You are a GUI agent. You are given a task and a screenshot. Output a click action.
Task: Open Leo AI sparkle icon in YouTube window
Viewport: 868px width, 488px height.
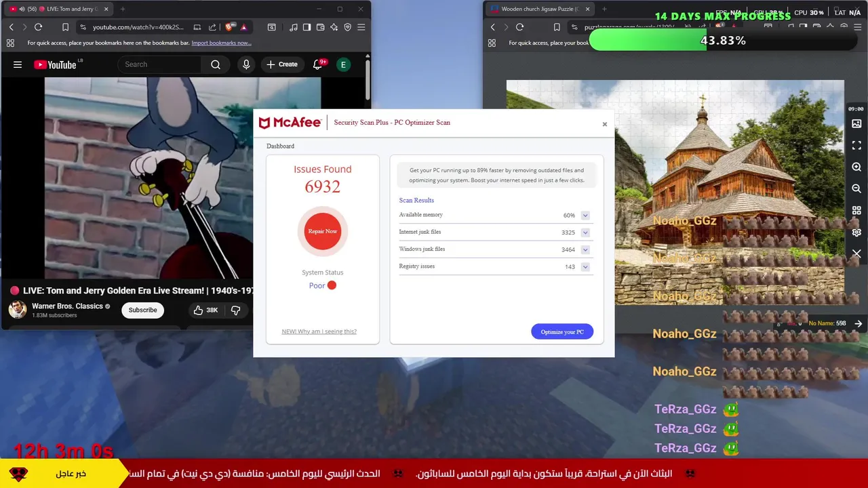pyautogui.click(x=334, y=27)
